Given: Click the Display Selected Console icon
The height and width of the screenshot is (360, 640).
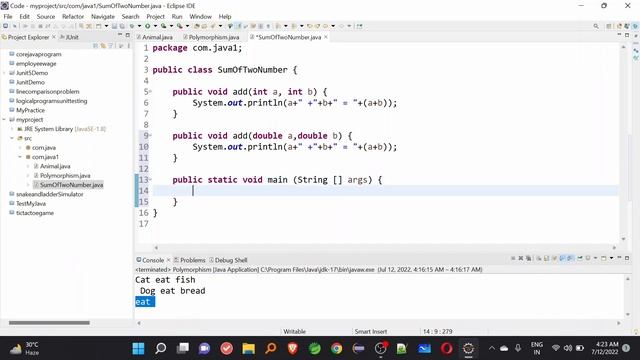Looking at the screenshot, I should (588, 258).
